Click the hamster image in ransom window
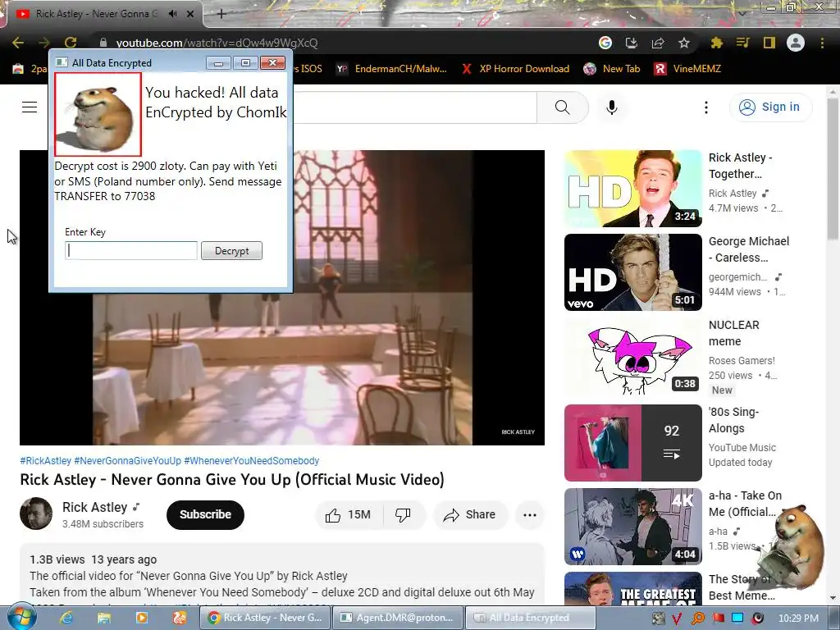The image size is (840, 630). [98, 115]
